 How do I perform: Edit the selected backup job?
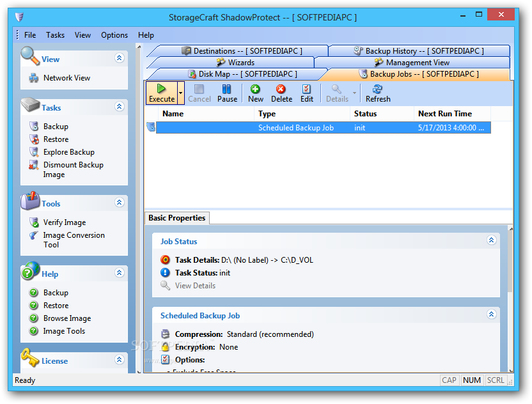pos(307,93)
